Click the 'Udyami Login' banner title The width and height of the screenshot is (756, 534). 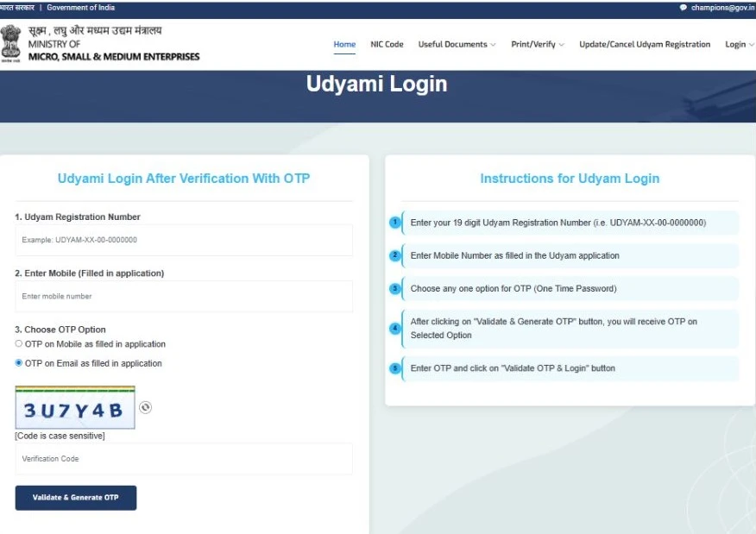tap(376, 84)
